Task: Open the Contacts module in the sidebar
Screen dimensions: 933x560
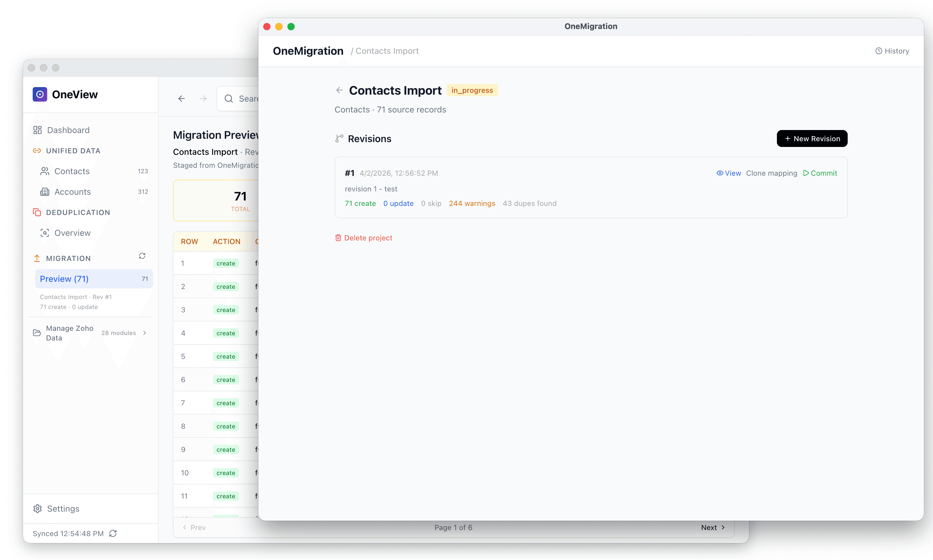Action: 72,171
